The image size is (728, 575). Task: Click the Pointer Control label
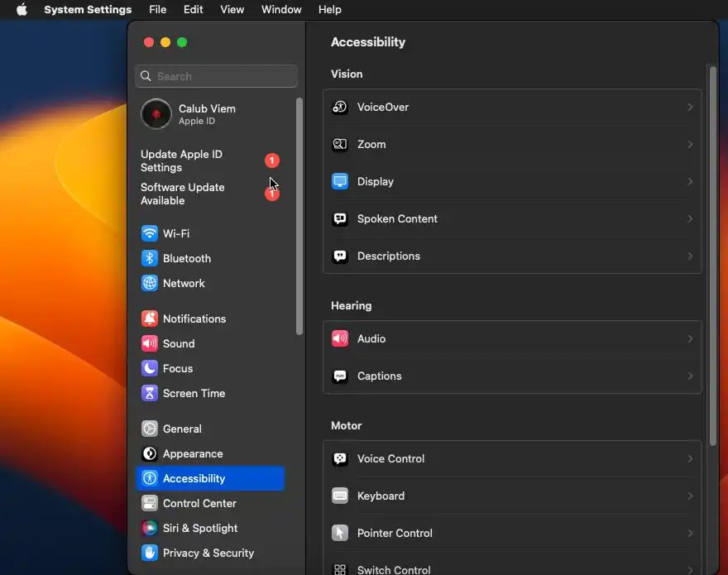395,533
